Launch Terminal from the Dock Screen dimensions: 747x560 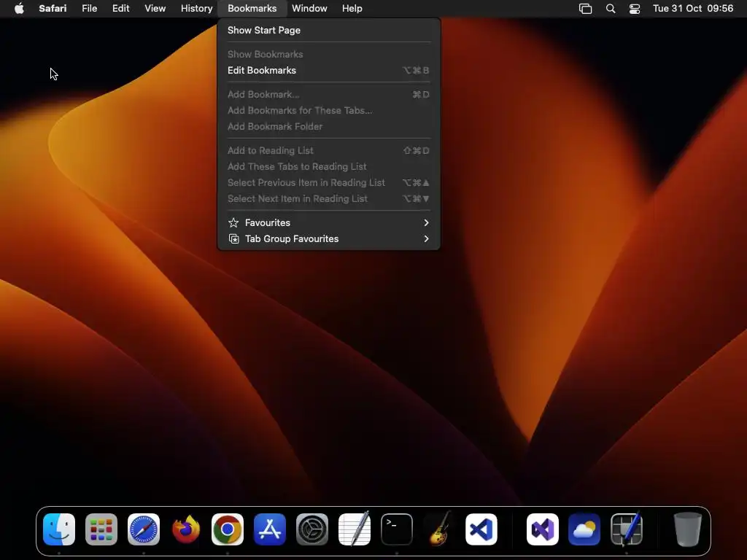tap(396, 529)
